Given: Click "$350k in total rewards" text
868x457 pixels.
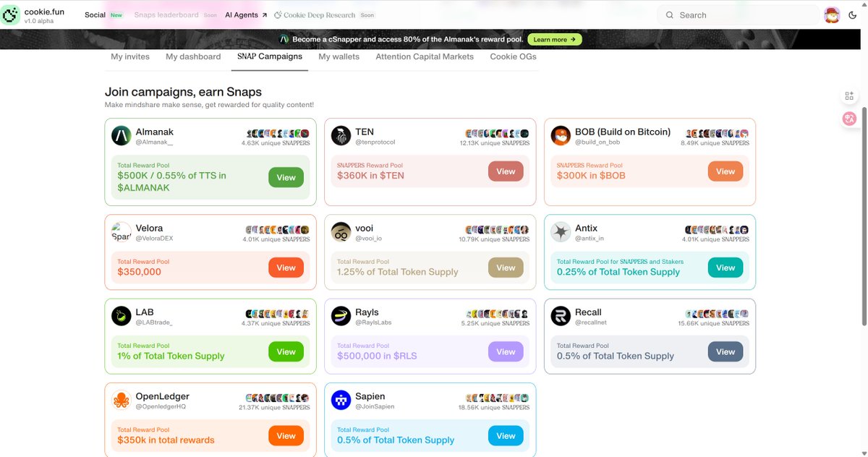Looking at the screenshot, I should [166, 440].
